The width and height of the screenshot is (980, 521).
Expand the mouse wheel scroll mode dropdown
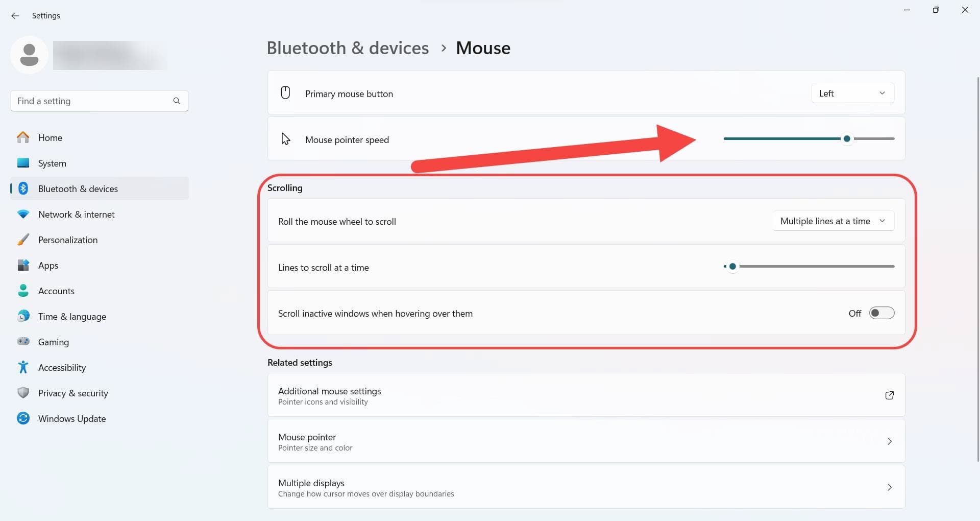click(x=833, y=221)
